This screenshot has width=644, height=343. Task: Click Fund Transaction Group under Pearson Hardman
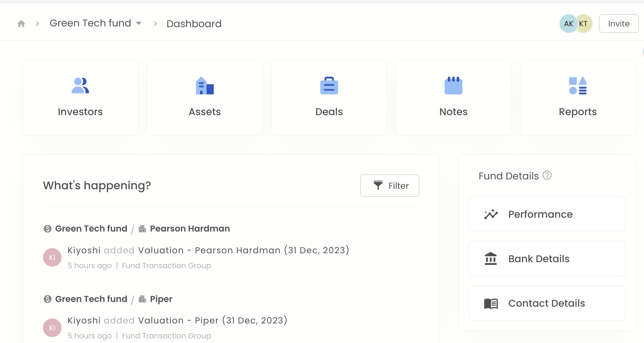click(x=166, y=265)
